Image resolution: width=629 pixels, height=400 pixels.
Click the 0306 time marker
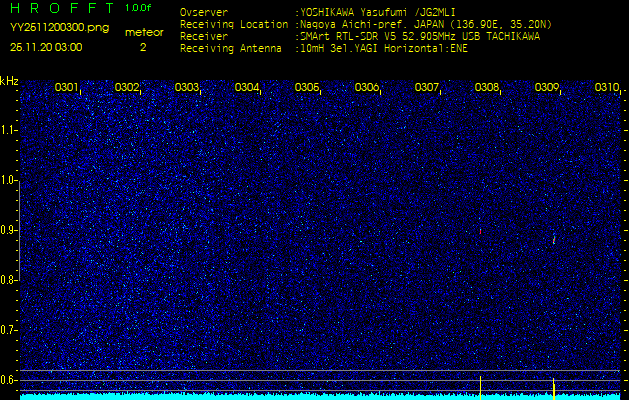(x=367, y=87)
